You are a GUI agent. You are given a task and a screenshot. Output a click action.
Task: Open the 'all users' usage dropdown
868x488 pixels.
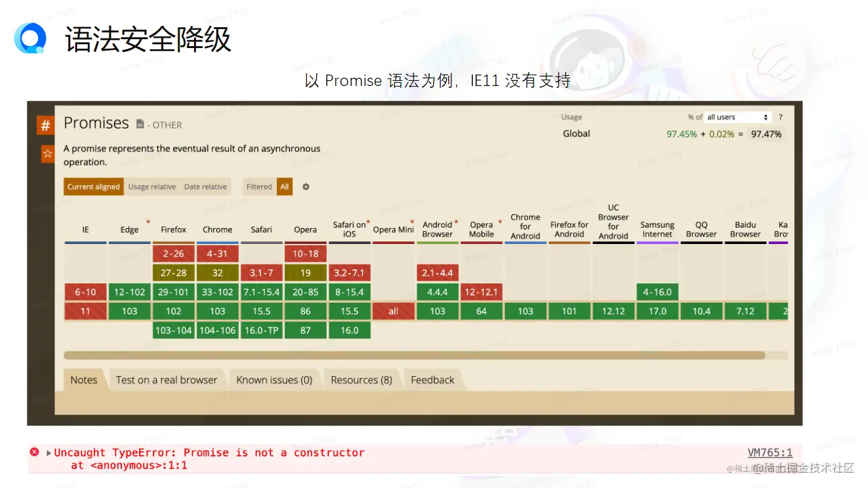(x=738, y=117)
